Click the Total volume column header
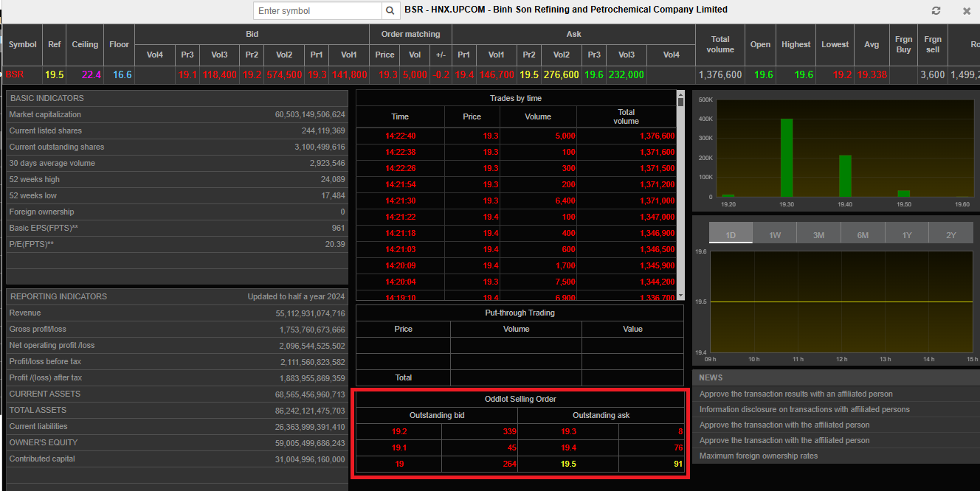 coord(720,44)
